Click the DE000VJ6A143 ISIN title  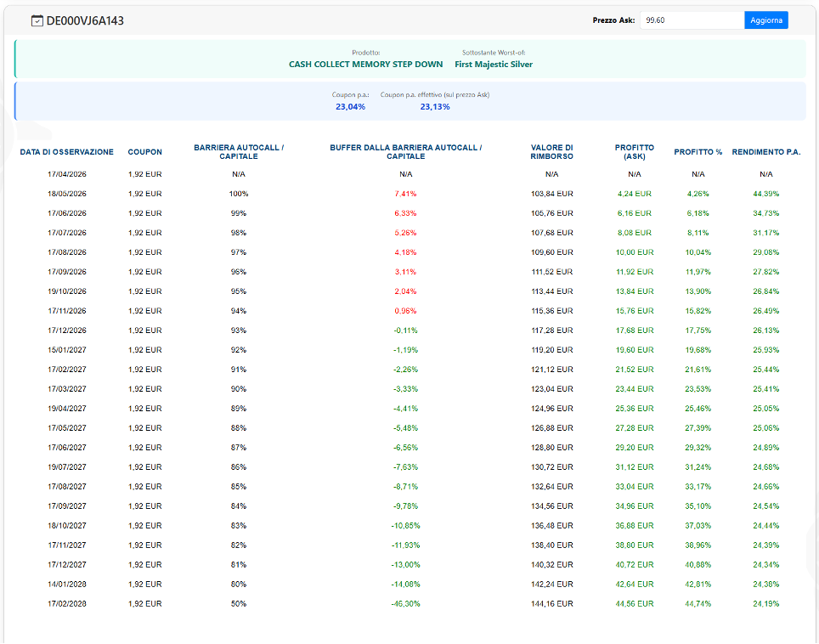85,20
